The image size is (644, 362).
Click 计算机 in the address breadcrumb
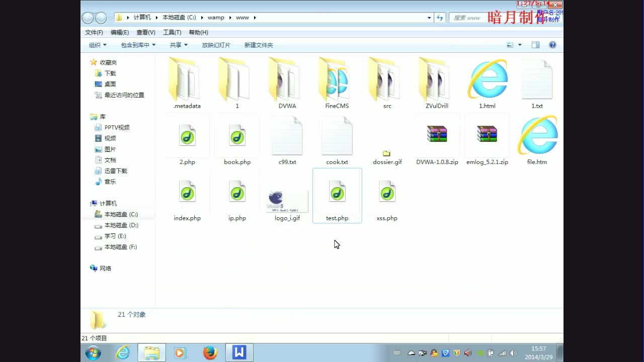pyautogui.click(x=142, y=18)
